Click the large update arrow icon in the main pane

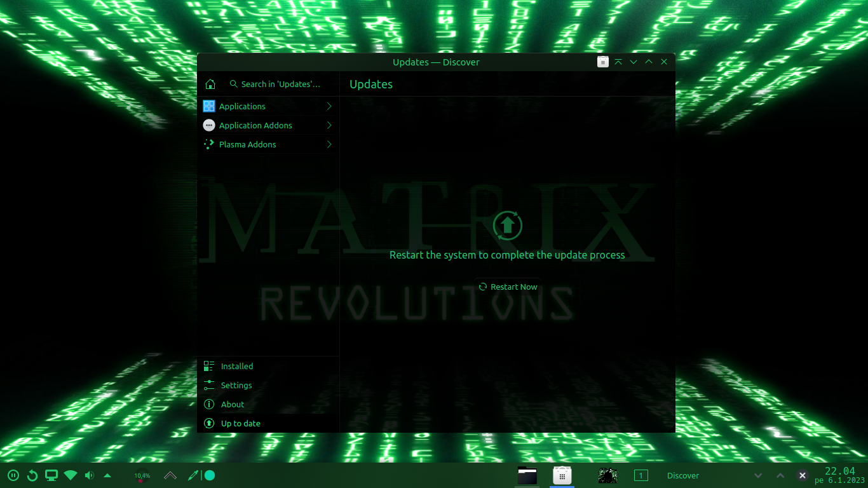(x=507, y=225)
